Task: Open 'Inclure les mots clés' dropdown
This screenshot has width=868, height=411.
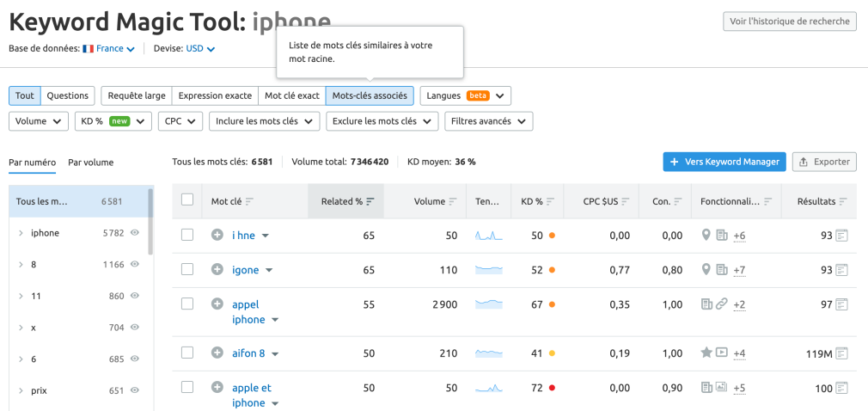Action: point(264,121)
